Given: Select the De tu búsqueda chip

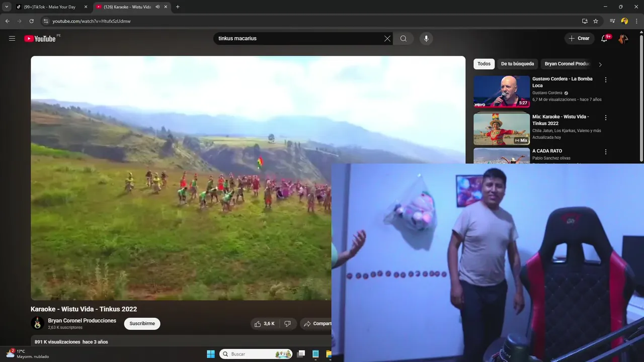Looking at the screenshot, I should point(517,64).
